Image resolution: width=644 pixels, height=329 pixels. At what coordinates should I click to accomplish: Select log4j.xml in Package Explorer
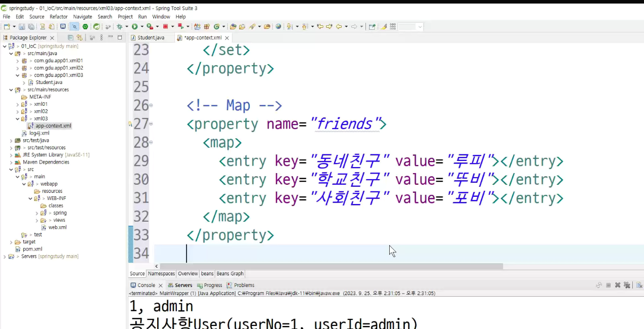[39, 133]
